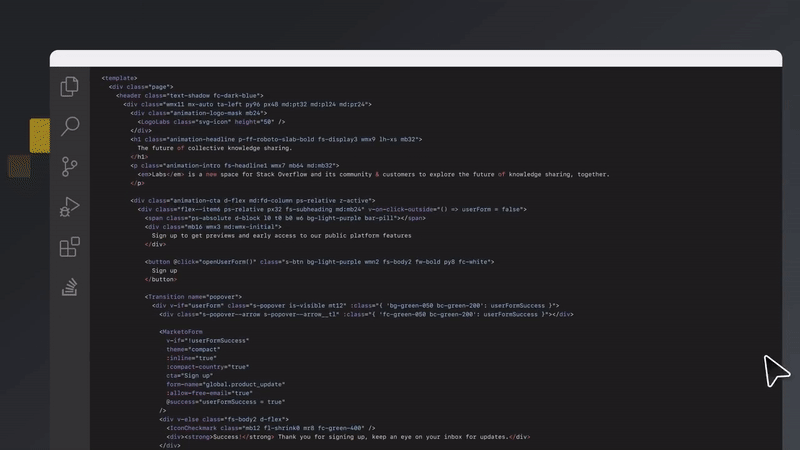Image resolution: width=800 pixels, height=450 pixels.
Task: Click the <MarketoForm tag line
Action: (x=181, y=332)
